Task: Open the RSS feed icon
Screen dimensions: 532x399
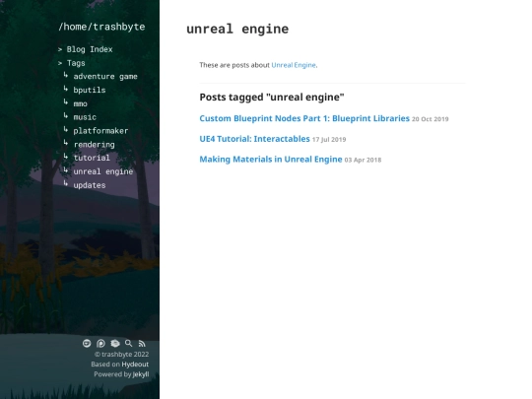Action: tap(142, 344)
